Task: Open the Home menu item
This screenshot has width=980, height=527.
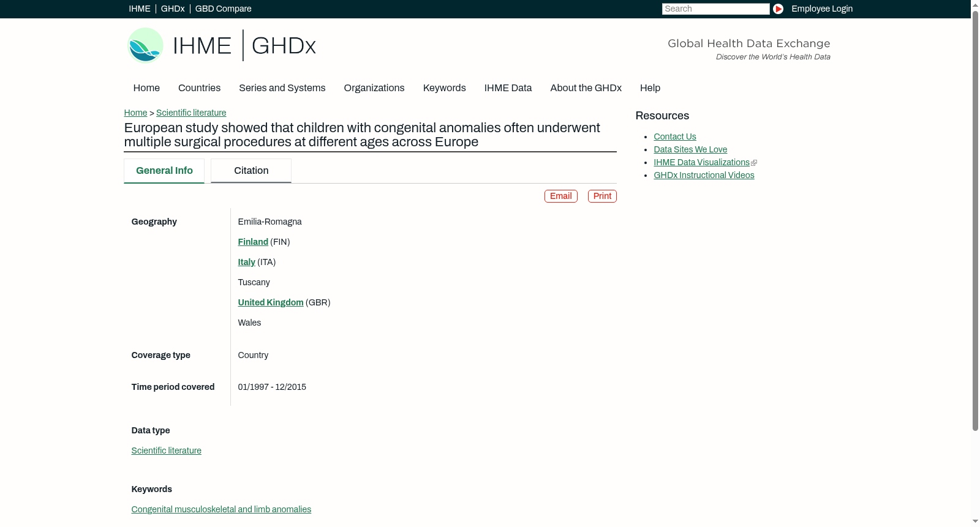Action: click(146, 88)
